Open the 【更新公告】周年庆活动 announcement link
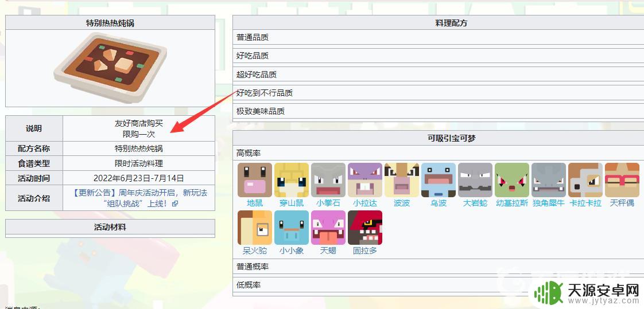This screenshot has height=309, width=644. (141, 197)
